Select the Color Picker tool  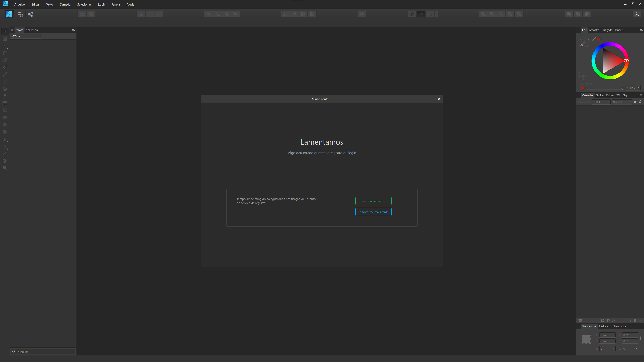coord(5,153)
